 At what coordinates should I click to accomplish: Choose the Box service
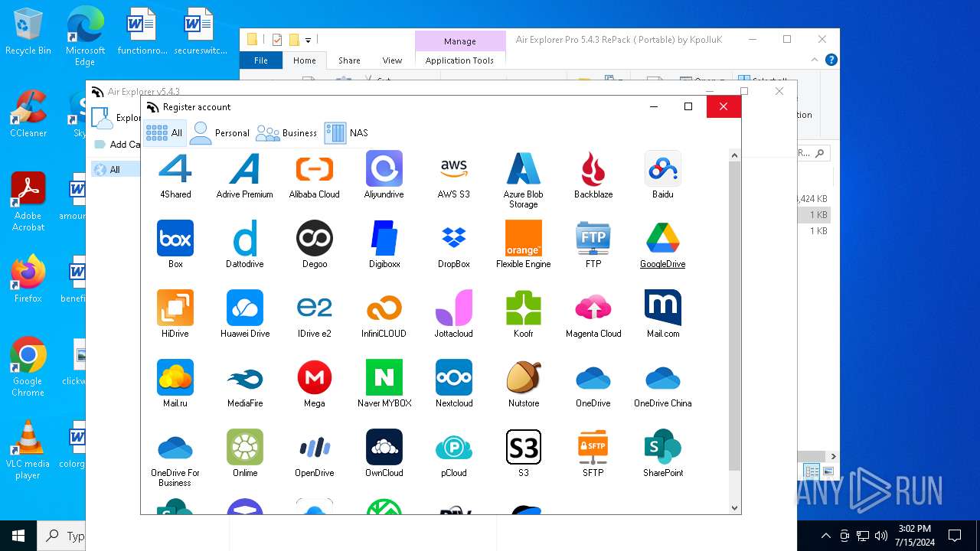pyautogui.click(x=175, y=245)
